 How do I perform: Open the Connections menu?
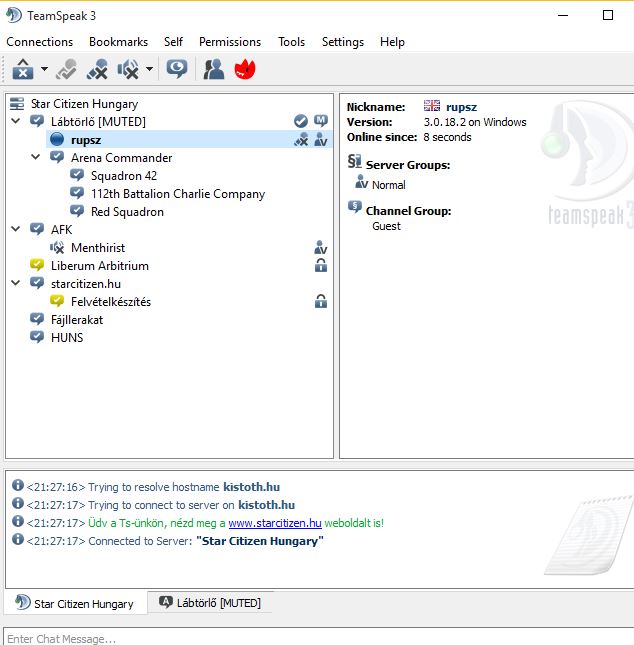point(39,42)
